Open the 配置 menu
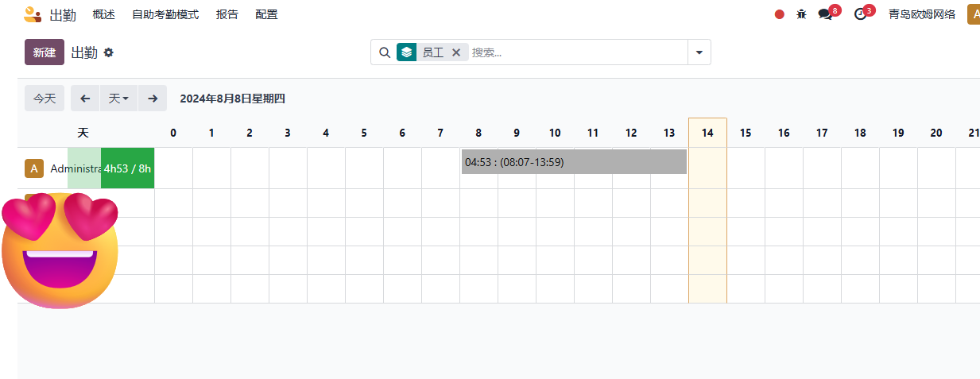 point(267,14)
